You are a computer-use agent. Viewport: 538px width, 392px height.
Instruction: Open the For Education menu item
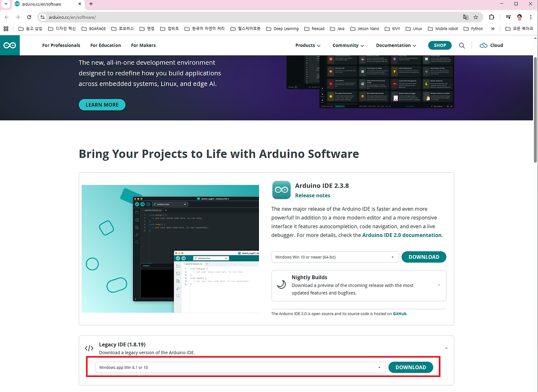(x=105, y=45)
